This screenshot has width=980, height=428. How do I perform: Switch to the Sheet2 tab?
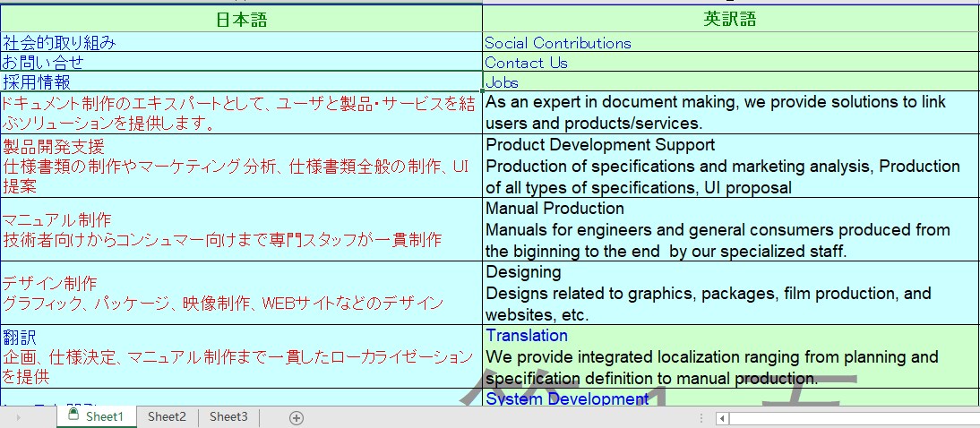click(x=167, y=416)
